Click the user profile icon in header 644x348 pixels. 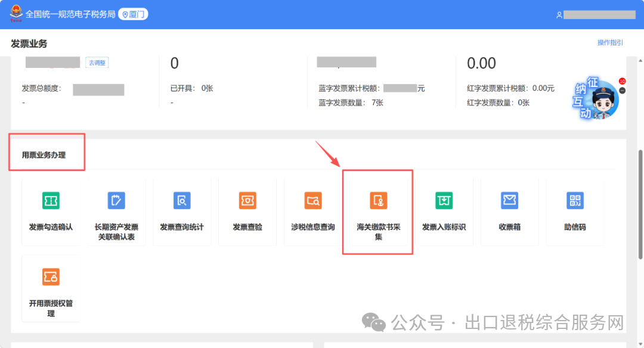coord(559,15)
